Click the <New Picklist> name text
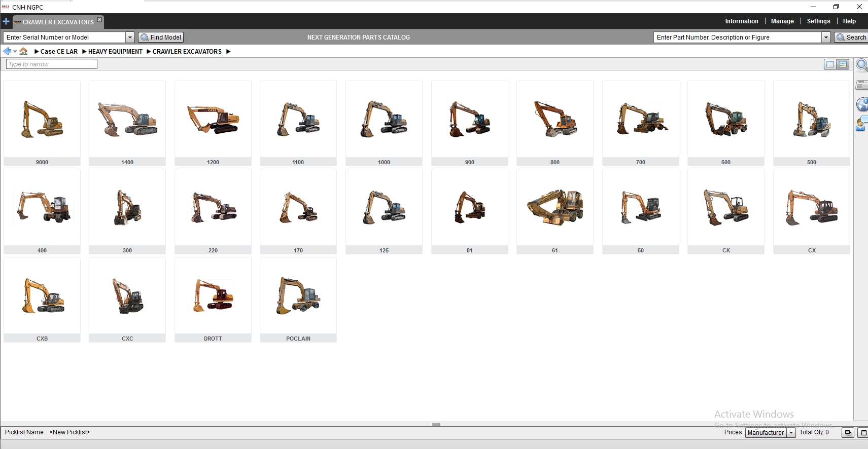Viewport: 868px width, 449px height. pos(70,432)
